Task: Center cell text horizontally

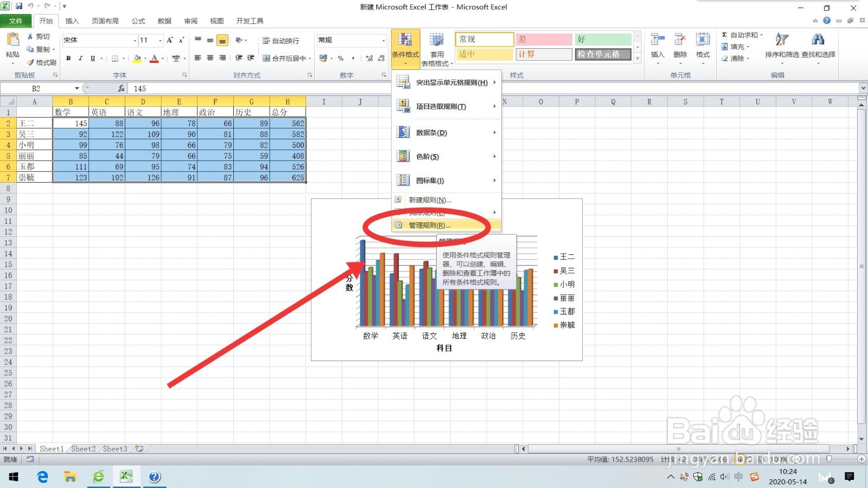Action: click(x=210, y=58)
